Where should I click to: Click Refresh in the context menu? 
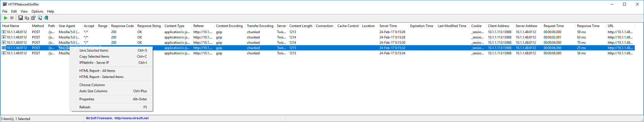[85, 107]
